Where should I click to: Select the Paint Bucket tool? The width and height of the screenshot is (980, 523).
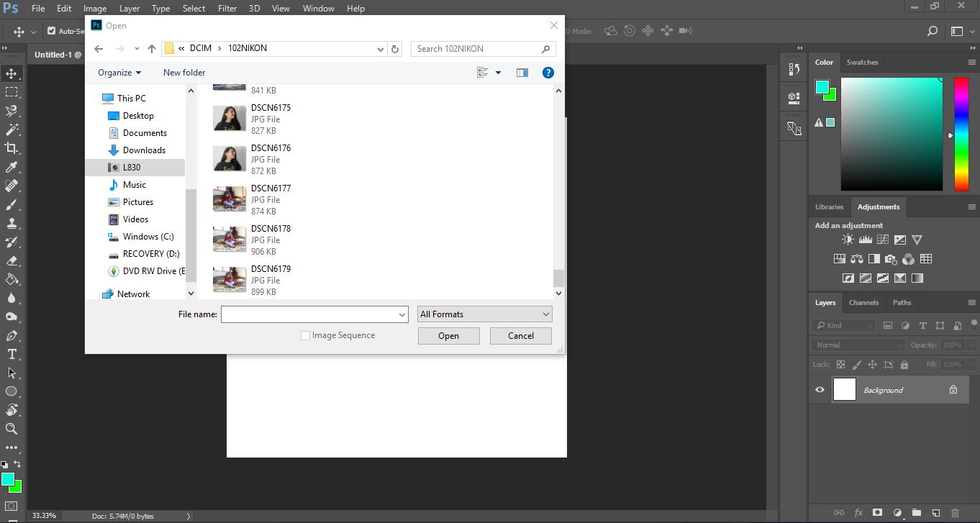click(12, 279)
